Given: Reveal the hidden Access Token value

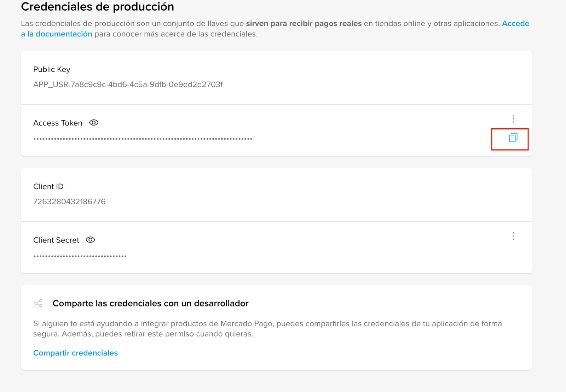Looking at the screenshot, I should pyautogui.click(x=94, y=123).
